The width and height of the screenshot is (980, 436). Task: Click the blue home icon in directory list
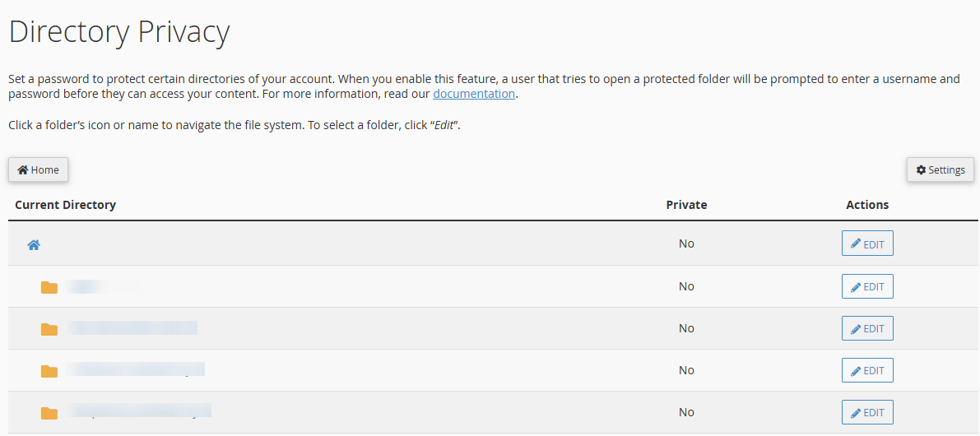point(34,245)
